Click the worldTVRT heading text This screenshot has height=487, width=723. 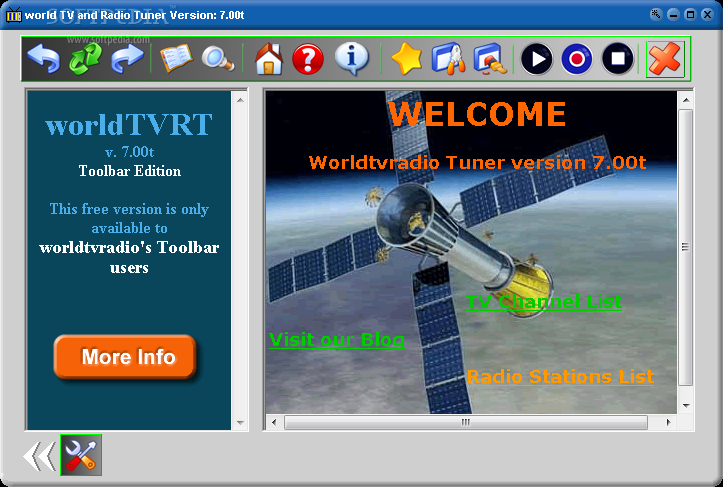pos(129,124)
